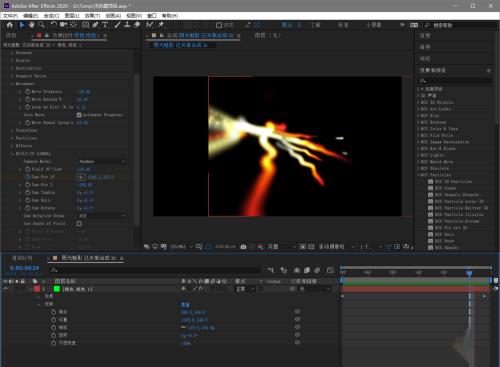The height and width of the screenshot is (367, 500).
Task: Select the Puppet Pin tool
Action: tap(161, 25)
